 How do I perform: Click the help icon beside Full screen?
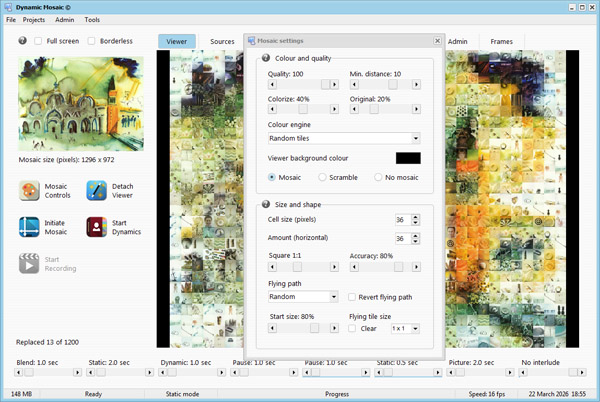click(x=23, y=41)
